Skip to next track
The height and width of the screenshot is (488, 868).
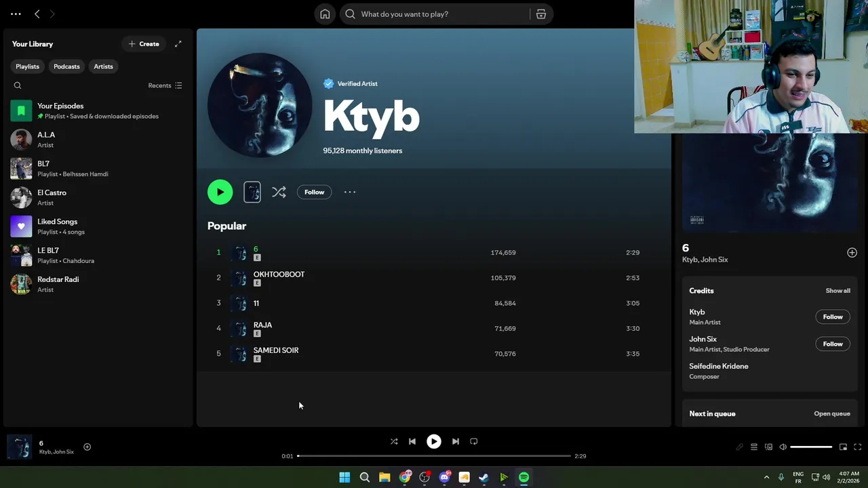[456, 441]
